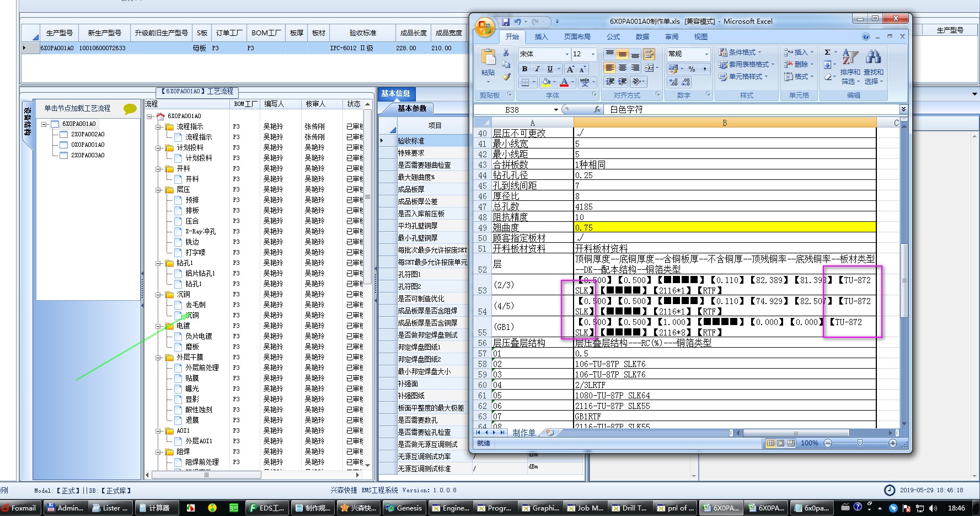This screenshot has width=980, height=516.
Task: Click the 单元格样式 button
Action: 743,77
